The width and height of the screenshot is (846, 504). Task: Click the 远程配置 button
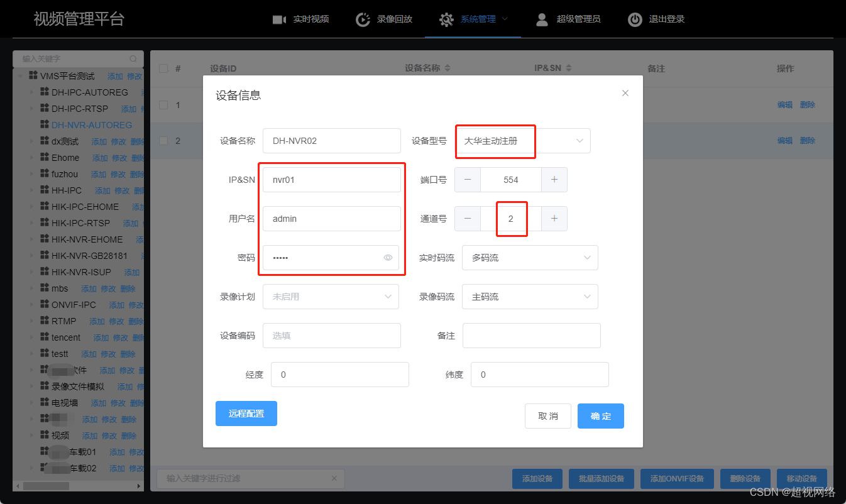246,414
